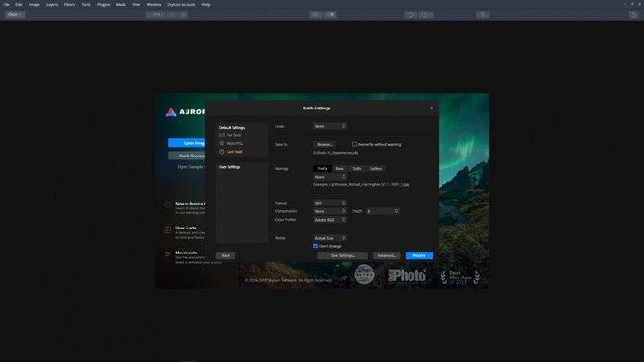
Task: Uncheck the Don't Enlarge checkbox
Action: (315, 246)
